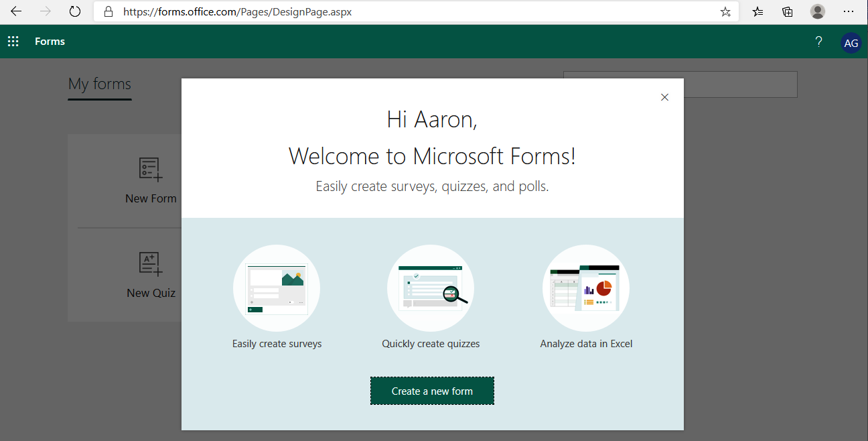Viewport: 868px width, 441px height.
Task: Add this page to favorites star
Action: 725,12
